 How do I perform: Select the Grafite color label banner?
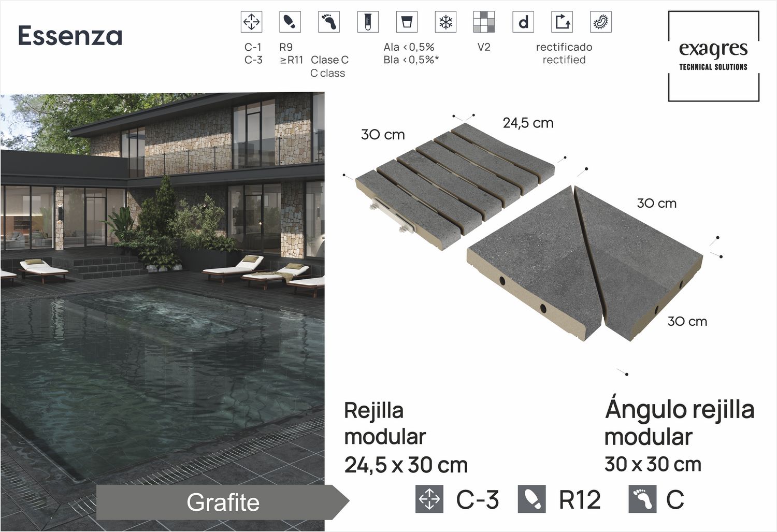pyautogui.click(x=223, y=502)
